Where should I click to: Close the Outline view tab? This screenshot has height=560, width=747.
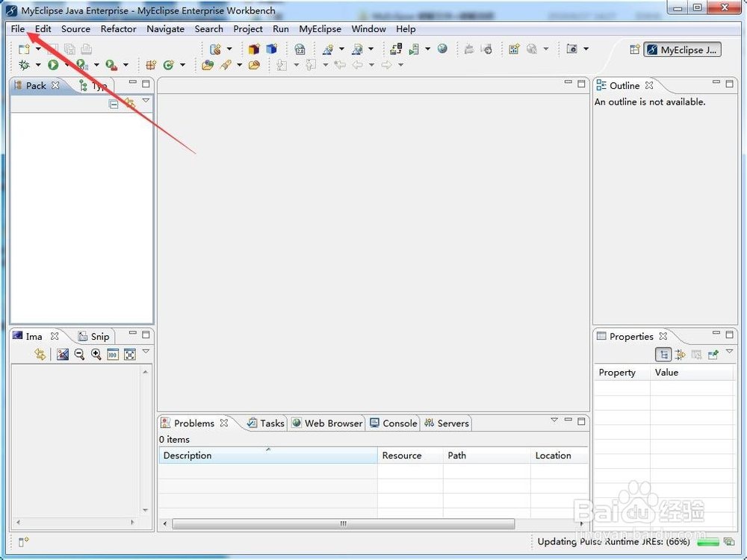649,85
